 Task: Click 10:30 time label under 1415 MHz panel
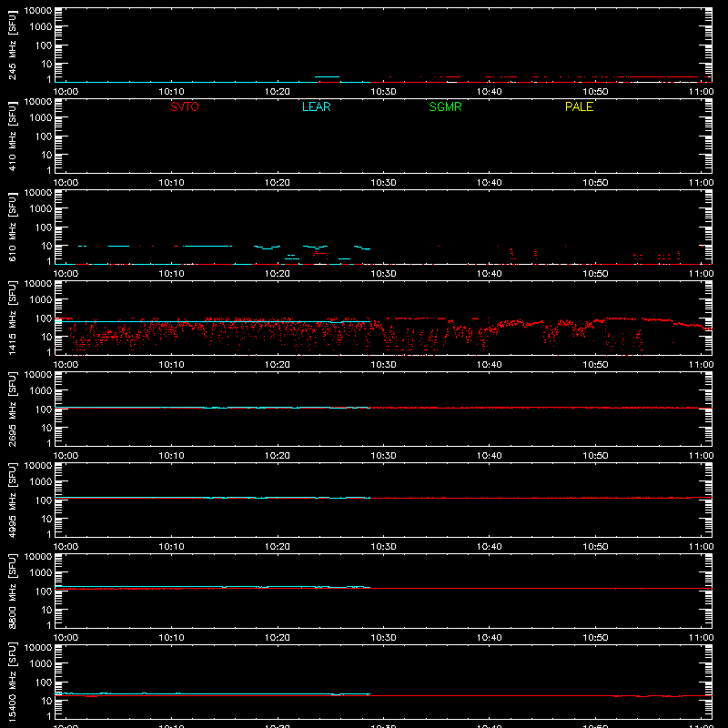[383, 365]
